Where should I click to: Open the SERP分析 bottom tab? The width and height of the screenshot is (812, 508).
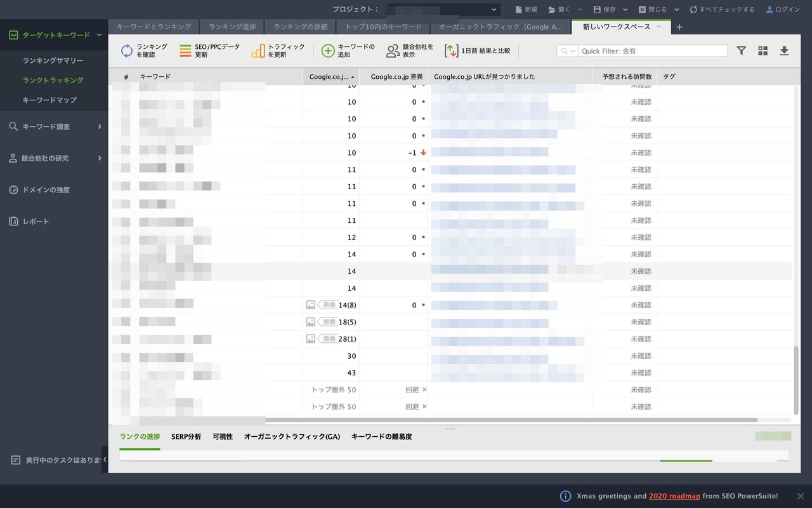[x=186, y=437]
